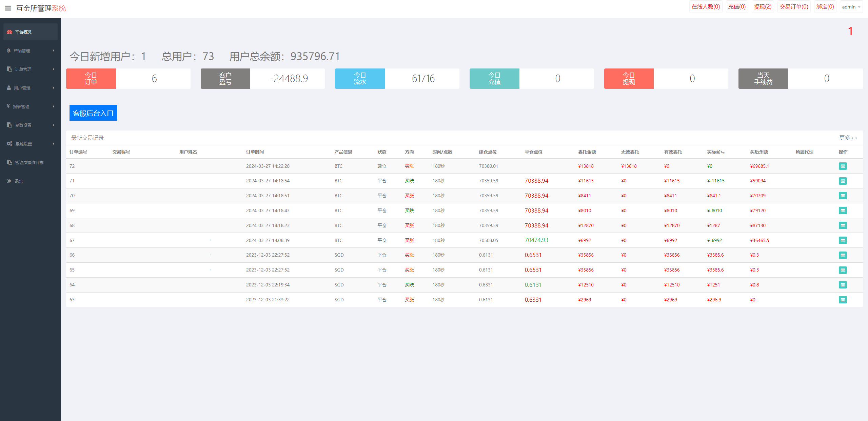The height and width of the screenshot is (421, 868).
Task: Click the 提现(2) notification button
Action: [x=763, y=7]
